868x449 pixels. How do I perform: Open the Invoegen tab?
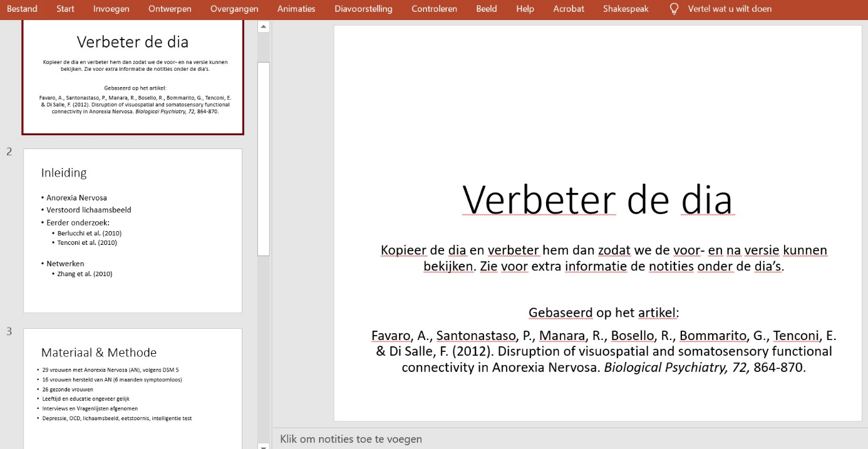point(111,9)
